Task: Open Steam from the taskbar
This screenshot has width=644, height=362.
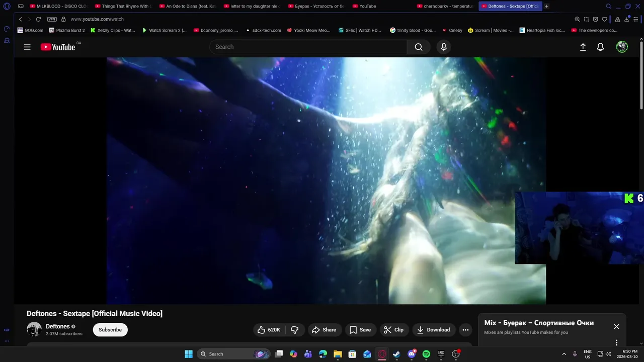Action: (396, 354)
